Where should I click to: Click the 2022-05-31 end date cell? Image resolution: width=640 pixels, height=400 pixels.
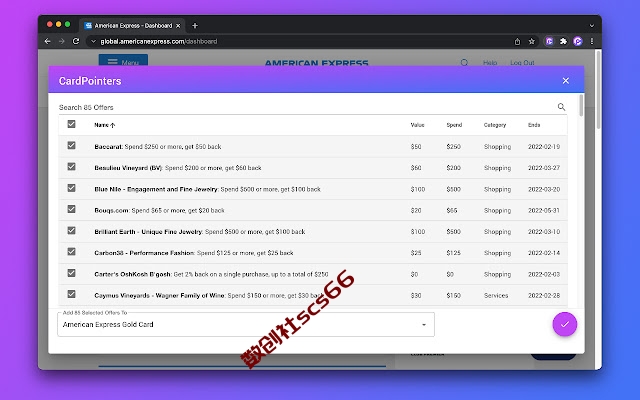544,211
